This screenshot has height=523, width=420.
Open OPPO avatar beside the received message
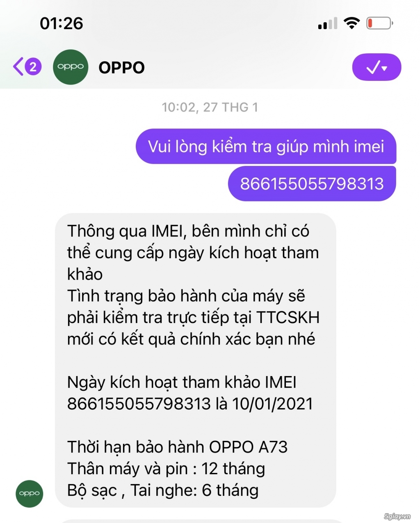30,493
